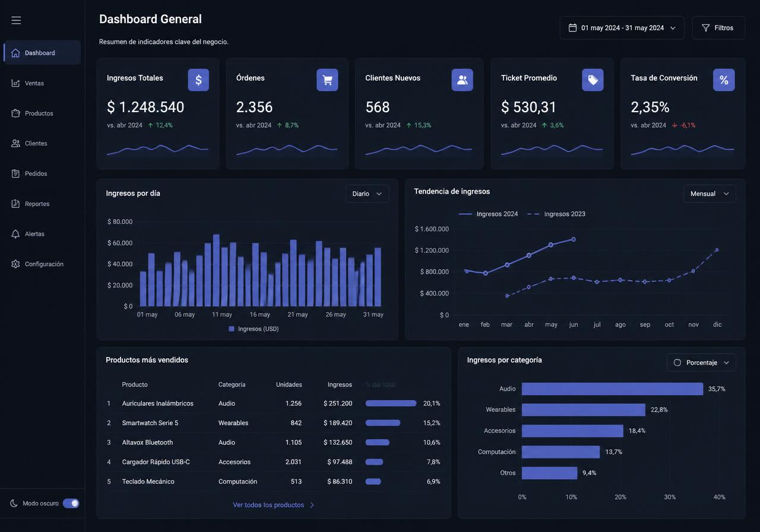Toggle Ingresos (USD) legend item

point(254,329)
